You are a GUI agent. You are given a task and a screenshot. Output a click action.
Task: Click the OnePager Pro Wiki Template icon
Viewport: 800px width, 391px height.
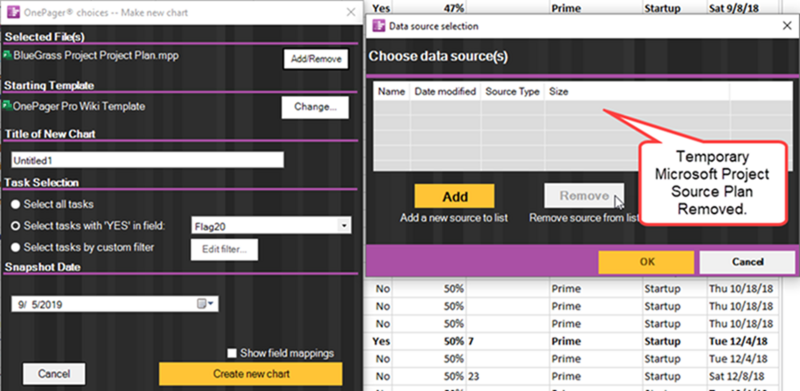7,106
